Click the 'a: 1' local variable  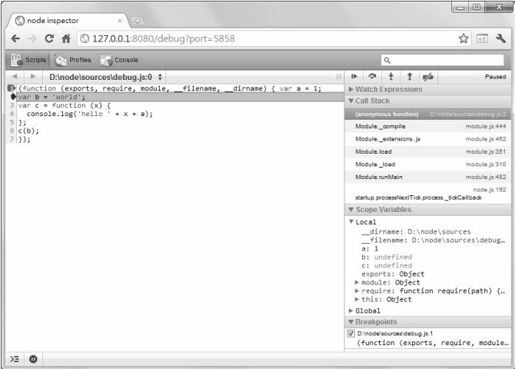pos(370,249)
